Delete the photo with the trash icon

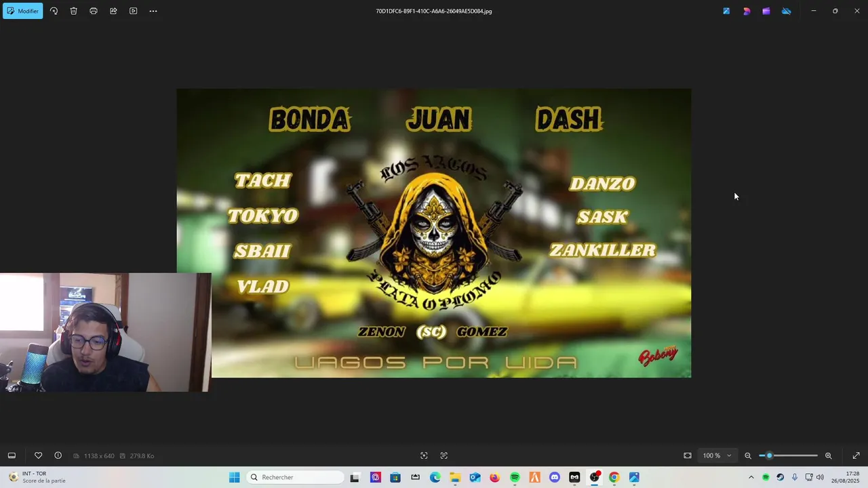coord(73,11)
